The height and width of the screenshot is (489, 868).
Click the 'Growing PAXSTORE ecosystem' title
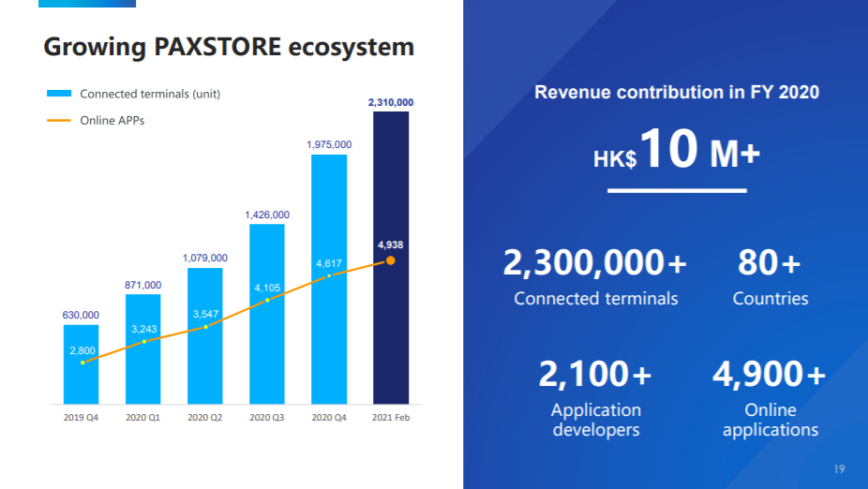(x=229, y=47)
